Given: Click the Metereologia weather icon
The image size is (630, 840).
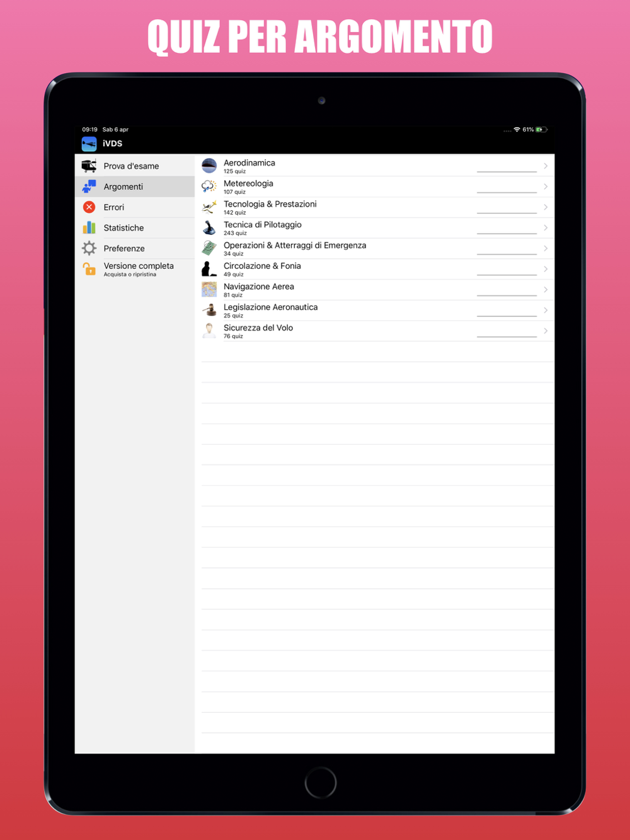Looking at the screenshot, I should pos(209,186).
